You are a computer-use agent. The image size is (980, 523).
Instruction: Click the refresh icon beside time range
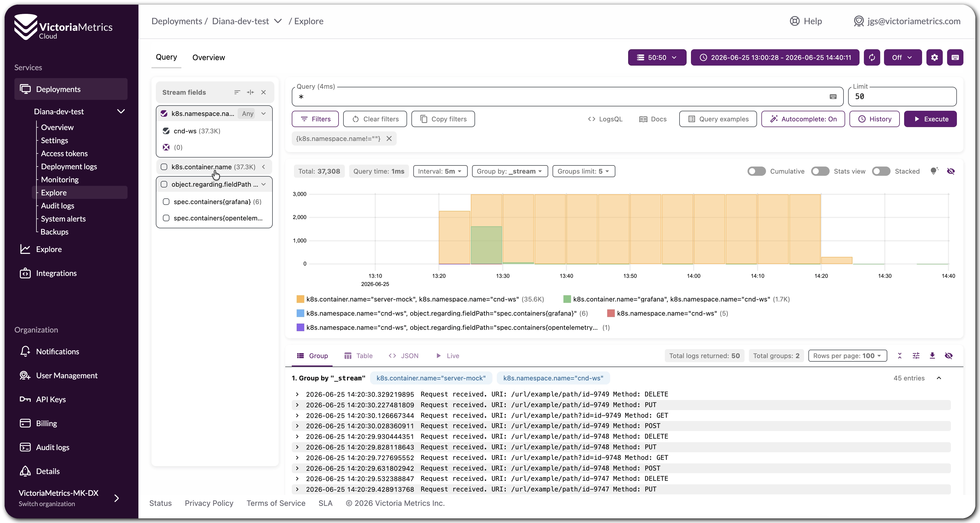coord(872,57)
